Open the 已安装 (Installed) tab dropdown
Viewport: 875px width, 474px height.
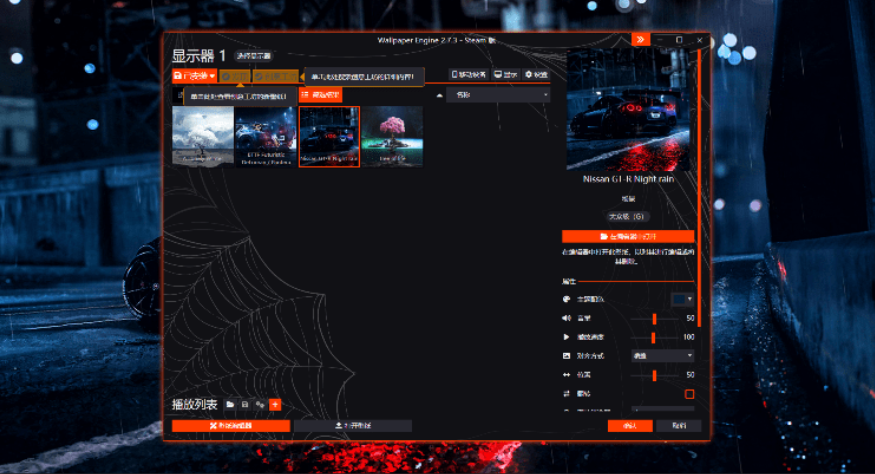(194, 76)
